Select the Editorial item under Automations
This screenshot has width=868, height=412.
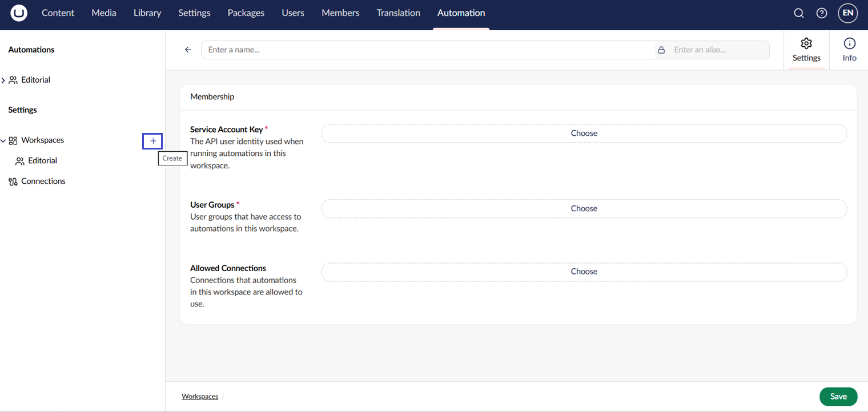(x=35, y=80)
